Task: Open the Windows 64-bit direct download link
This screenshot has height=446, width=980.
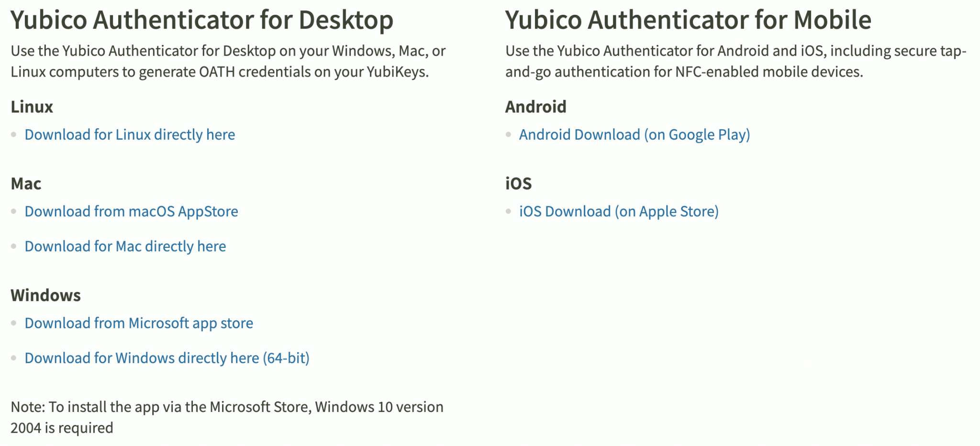Action: (167, 358)
